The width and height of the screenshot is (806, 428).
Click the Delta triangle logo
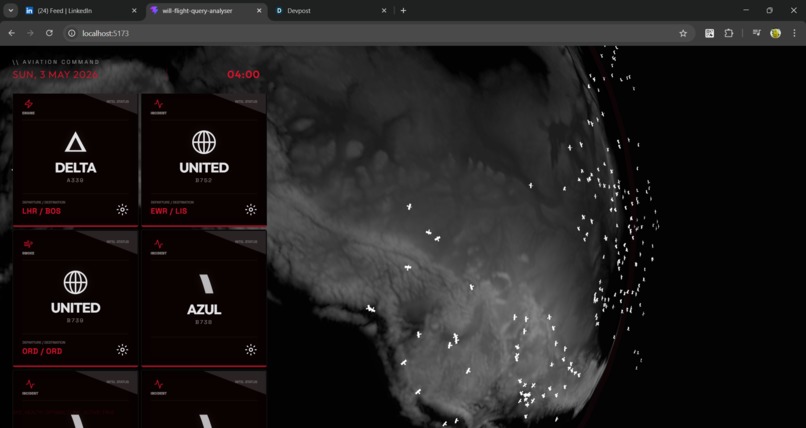(x=76, y=142)
